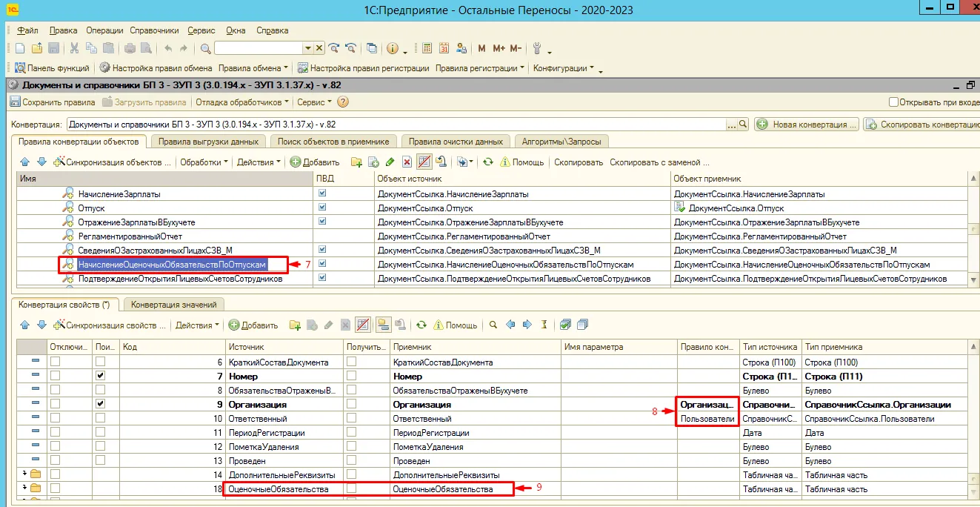The width and height of the screenshot is (980, 507).
Task: Open the 'Сервис' dropdown under document title
Action: (314, 102)
